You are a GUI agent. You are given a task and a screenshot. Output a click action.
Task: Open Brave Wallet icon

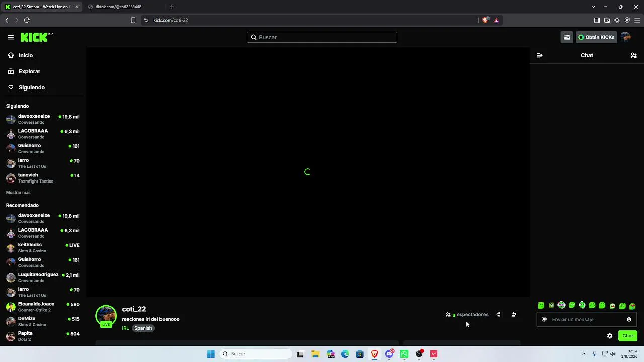pyautogui.click(x=607, y=20)
